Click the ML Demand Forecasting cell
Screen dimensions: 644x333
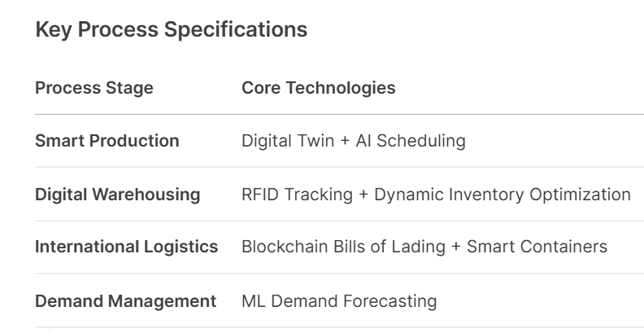click(339, 302)
